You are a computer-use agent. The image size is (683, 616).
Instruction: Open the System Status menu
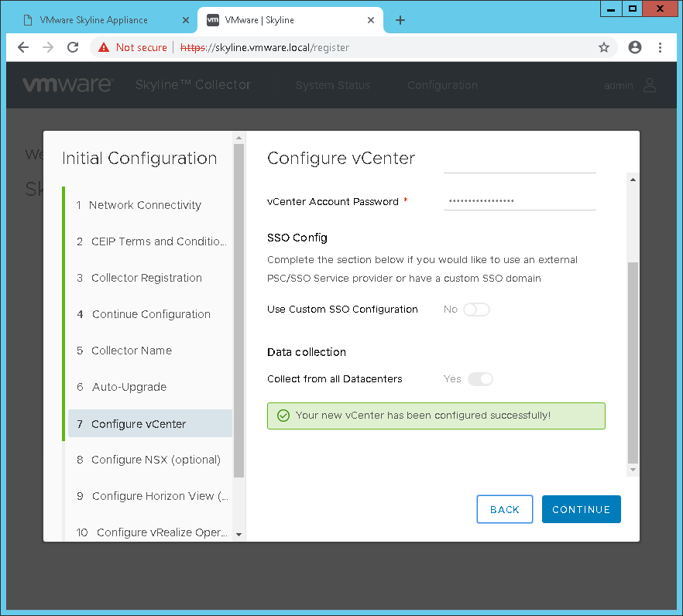pyautogui.click(x=333, y=85)
